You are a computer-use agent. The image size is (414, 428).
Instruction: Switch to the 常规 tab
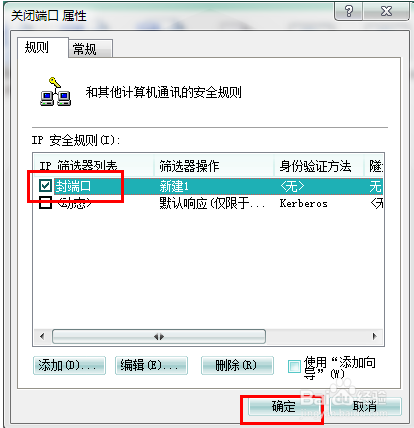click(90, 49)
